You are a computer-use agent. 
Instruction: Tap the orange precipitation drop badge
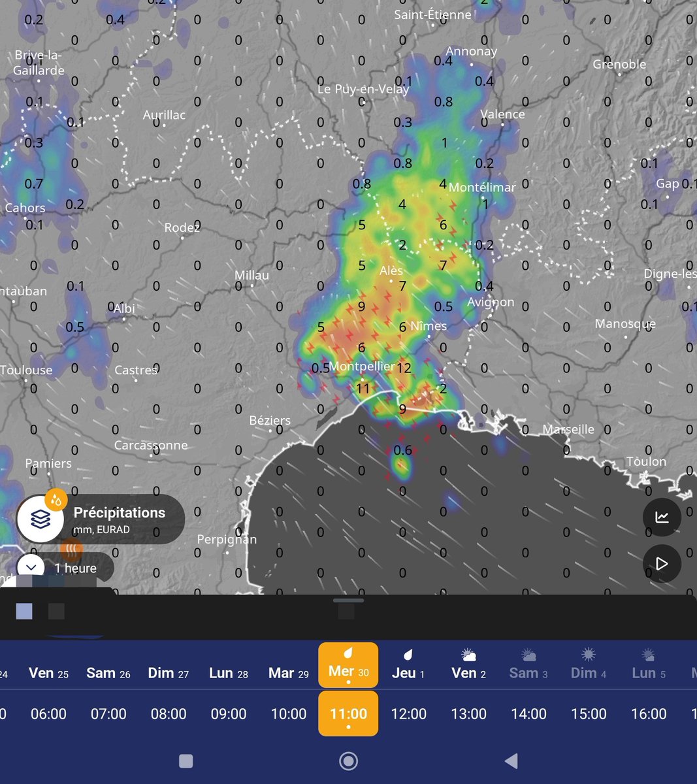tap(56, 500)
